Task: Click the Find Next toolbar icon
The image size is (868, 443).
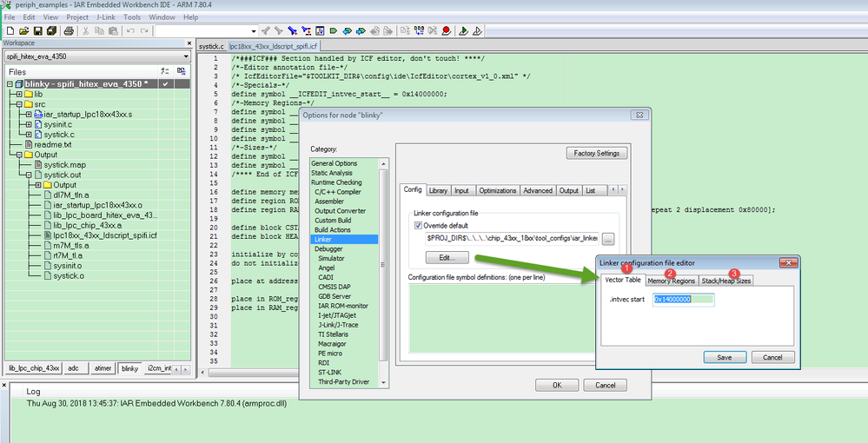Action: 278,31
